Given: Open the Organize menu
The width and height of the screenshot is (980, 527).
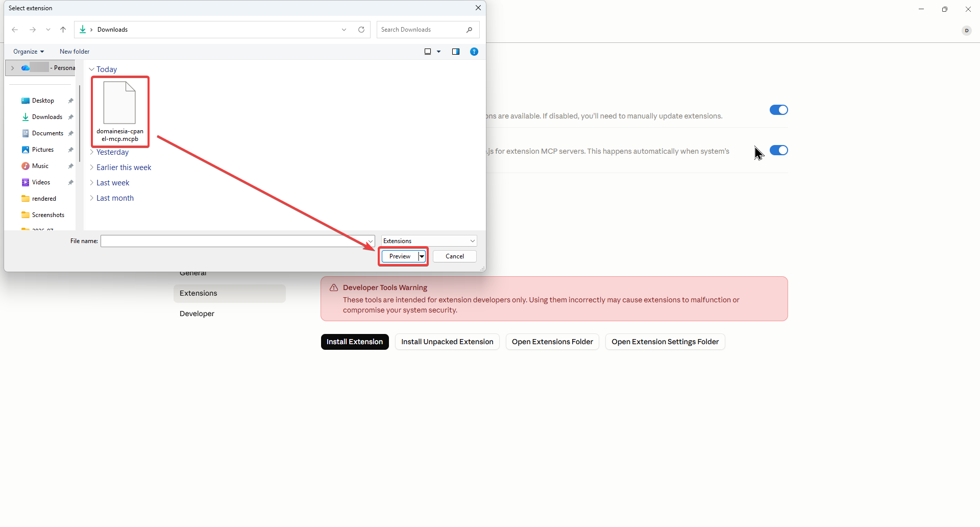Looking at the screenshot, I should tap(29, 52).
